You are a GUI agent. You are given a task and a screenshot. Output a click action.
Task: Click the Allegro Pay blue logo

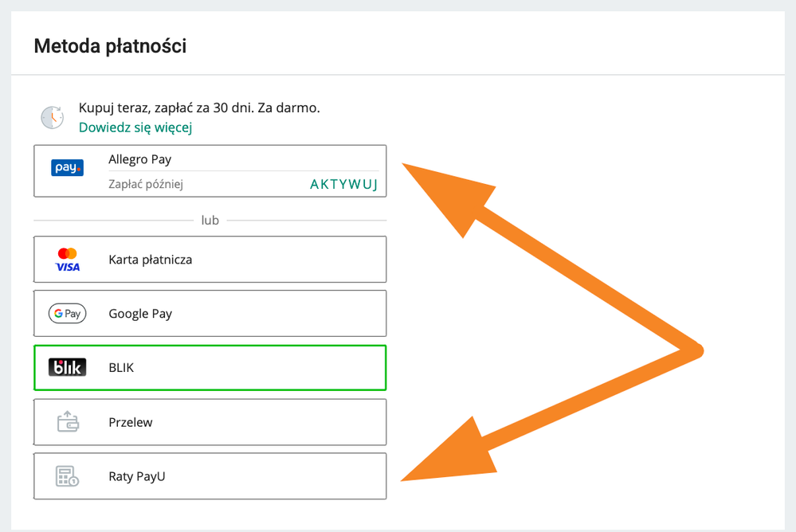67,167
